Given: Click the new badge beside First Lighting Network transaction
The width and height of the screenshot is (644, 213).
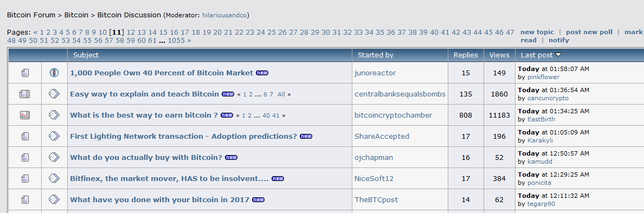Looking at the screenshot, I should [306, 136].
